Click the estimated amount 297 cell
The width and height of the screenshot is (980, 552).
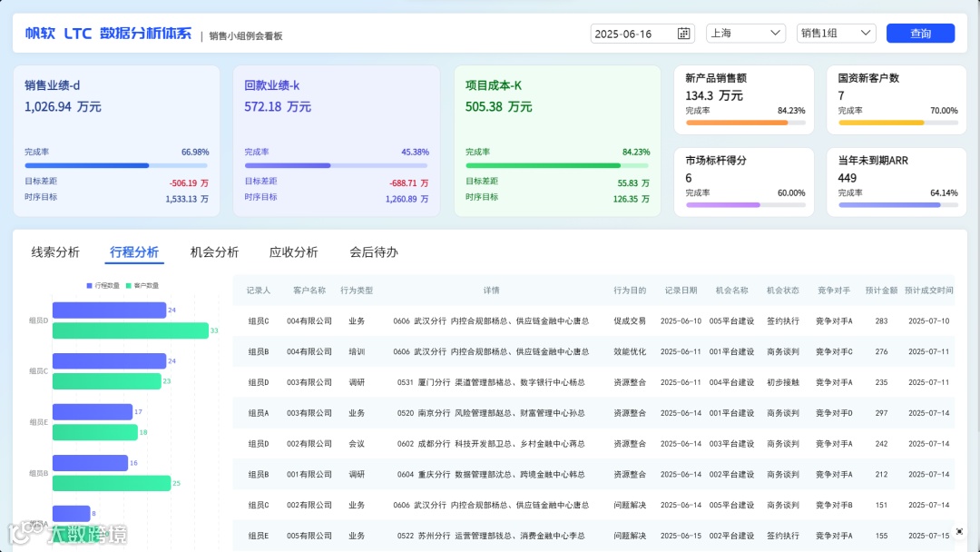(x=881, y=413)
